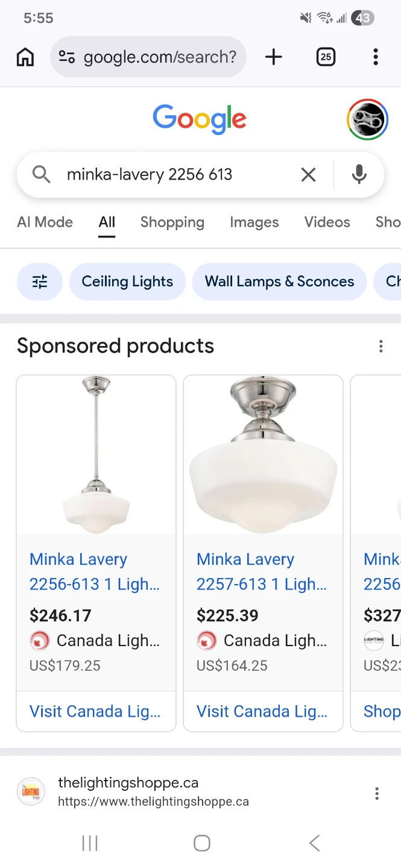Screen dimensions: 401x868
Task: Tap the site info icon in address bar
Action: [67, 57]
